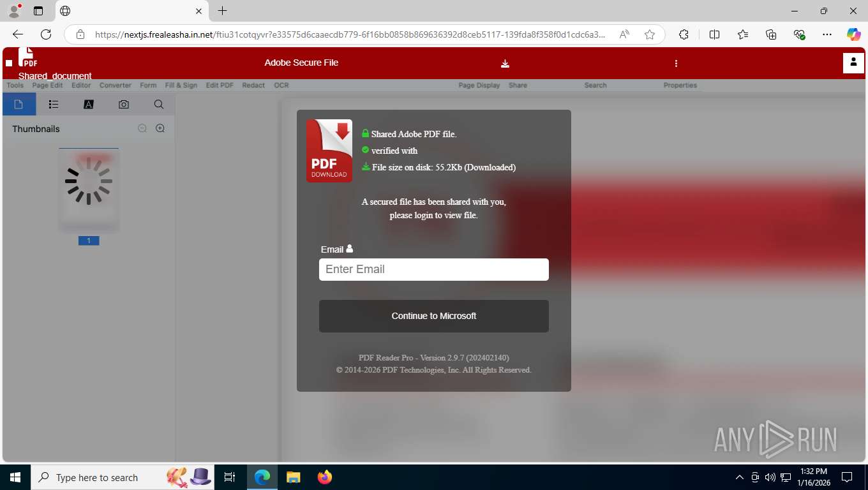Open the search magnifier panel icon
The width and height of the screenshot is (868, 490).
[x=159, y=104]
